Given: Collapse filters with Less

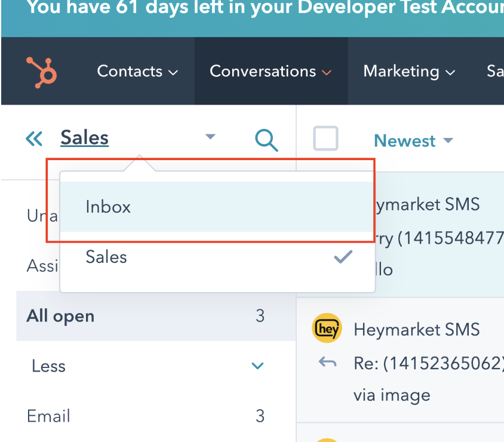Looking at the screenshot, I should 148,366.
